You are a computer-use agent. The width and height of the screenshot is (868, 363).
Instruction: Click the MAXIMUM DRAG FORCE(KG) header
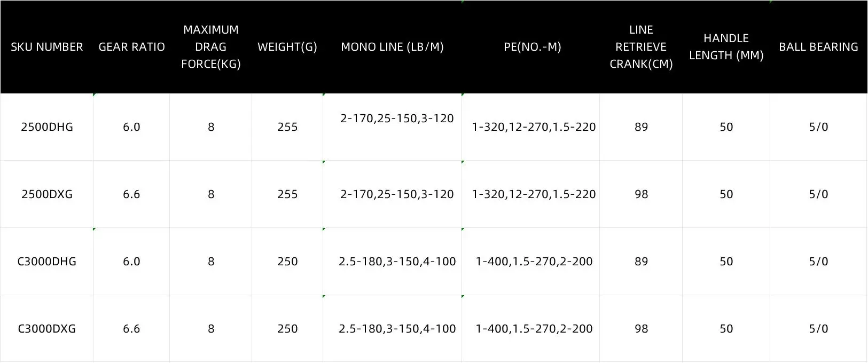click(211, 47)
